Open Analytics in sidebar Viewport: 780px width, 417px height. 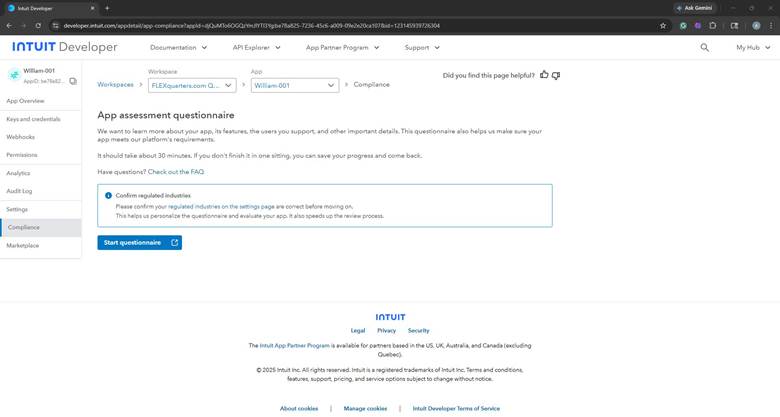pos(18,173)
